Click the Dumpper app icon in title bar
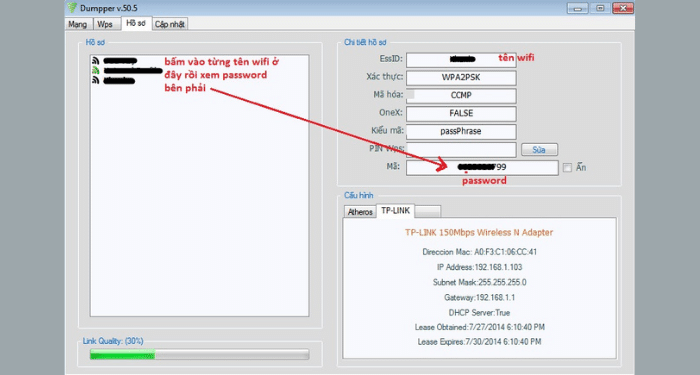700x375 pixels. point(72,8)
